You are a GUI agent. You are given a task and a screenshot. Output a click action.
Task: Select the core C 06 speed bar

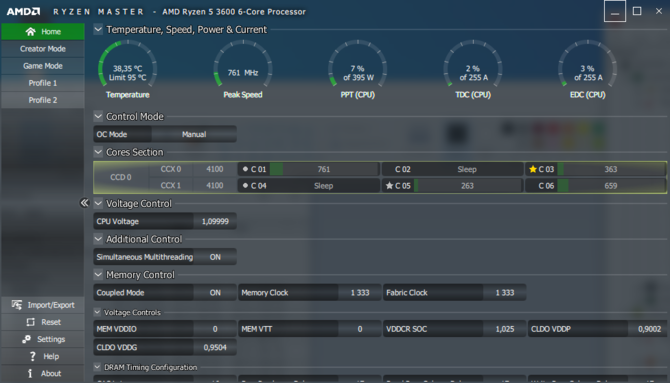click(611, 186)
